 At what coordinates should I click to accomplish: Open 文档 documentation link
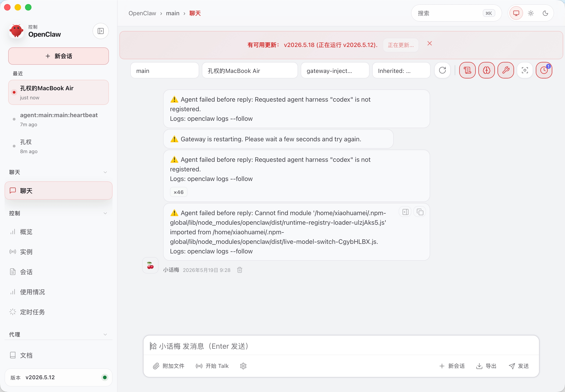[59, 355]
